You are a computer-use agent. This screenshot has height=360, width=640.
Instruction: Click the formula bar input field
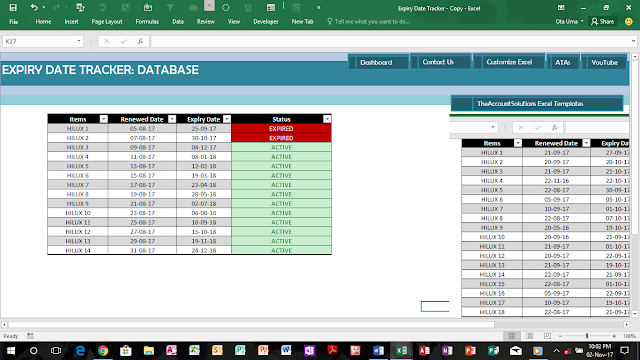[391, 41]
